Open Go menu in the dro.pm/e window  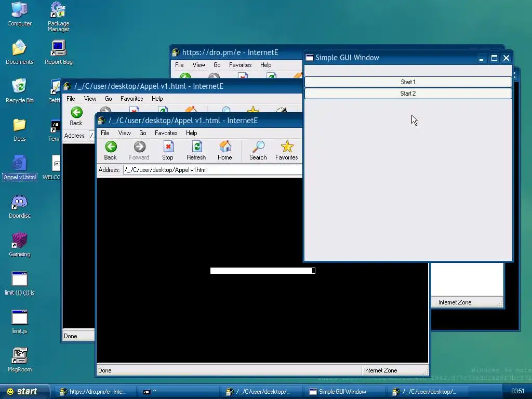tap(217, 65)
